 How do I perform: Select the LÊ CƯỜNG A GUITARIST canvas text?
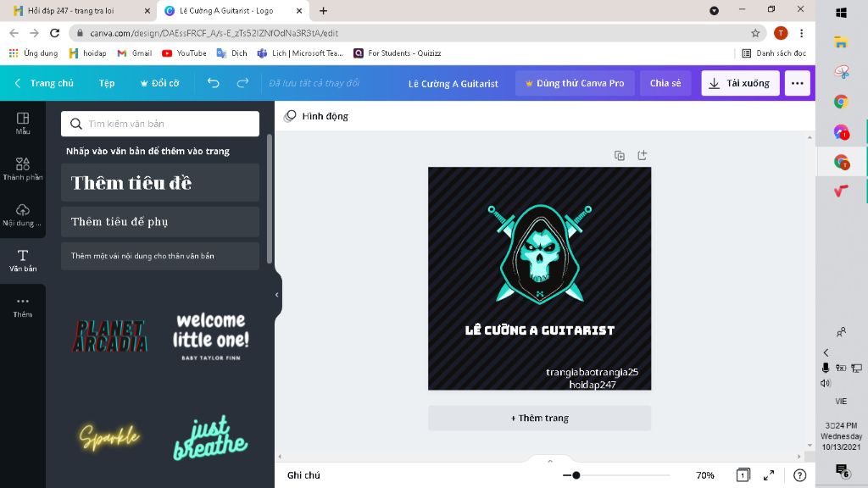(540, 330)
